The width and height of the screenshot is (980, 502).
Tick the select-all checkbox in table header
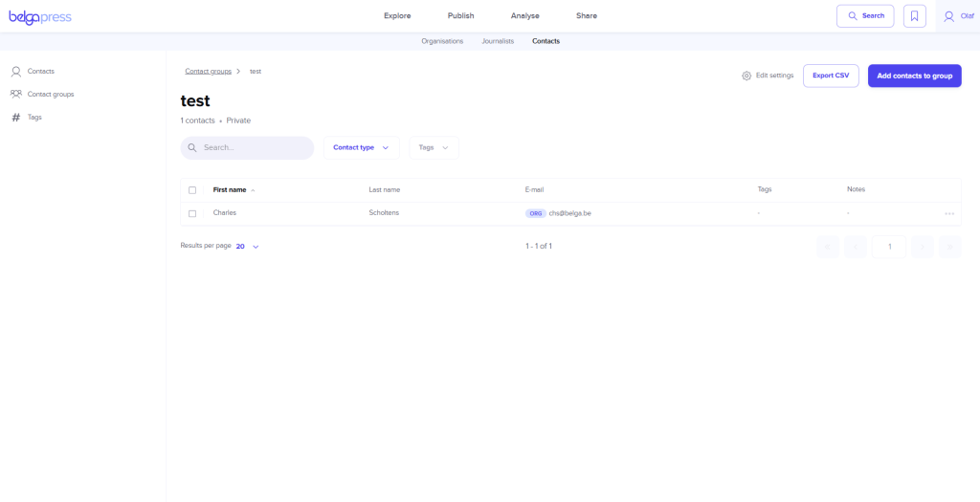coord(191,190)
